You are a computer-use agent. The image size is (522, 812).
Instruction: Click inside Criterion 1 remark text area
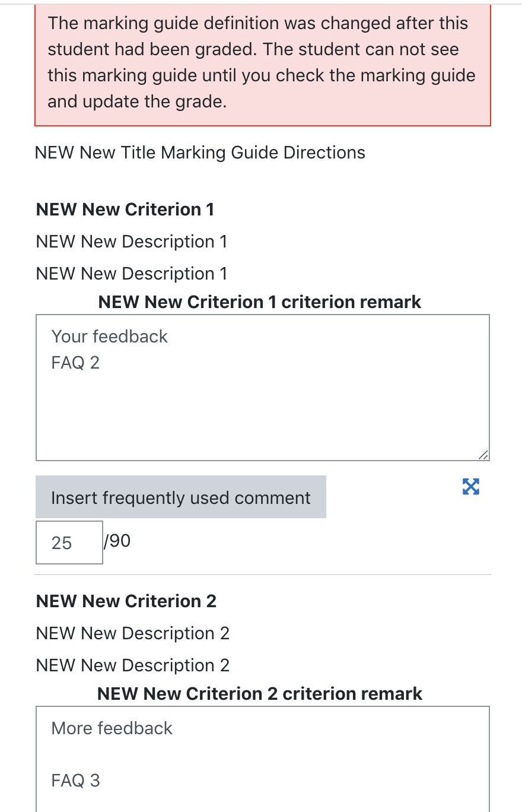pyautogui.click(x=263, y=388)
